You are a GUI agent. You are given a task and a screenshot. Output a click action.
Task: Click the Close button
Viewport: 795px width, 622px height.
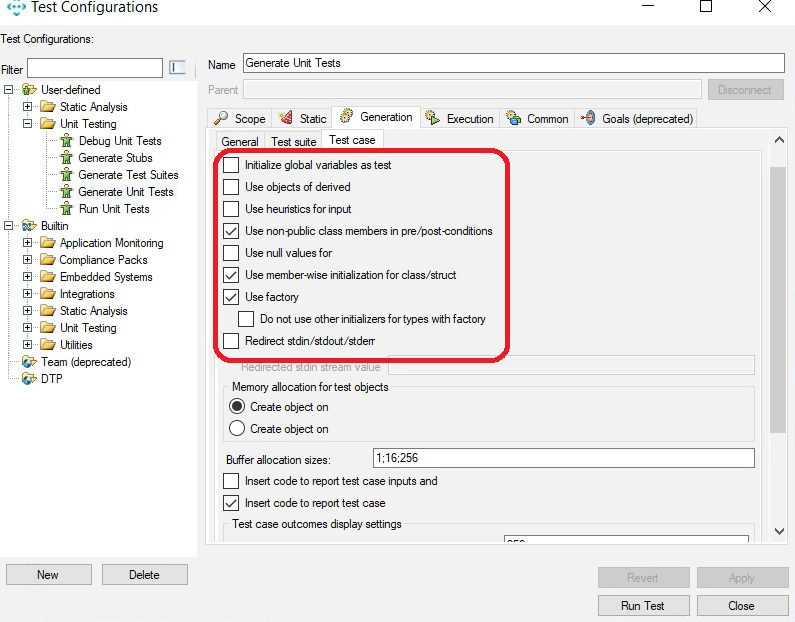click(x=742, y=606)
